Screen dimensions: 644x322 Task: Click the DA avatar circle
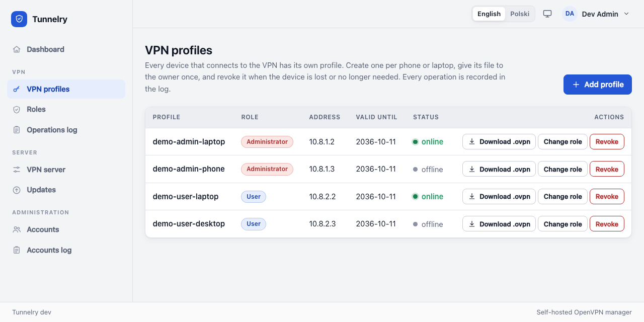570,14
